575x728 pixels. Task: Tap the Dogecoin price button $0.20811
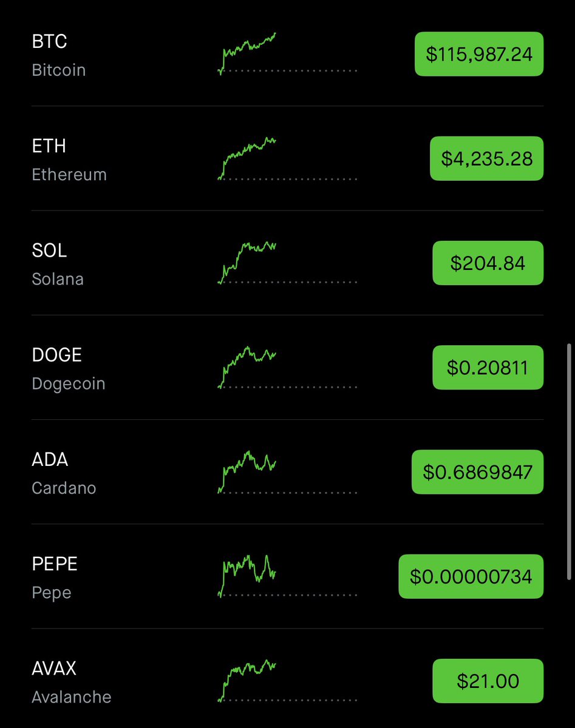[488, 368]
